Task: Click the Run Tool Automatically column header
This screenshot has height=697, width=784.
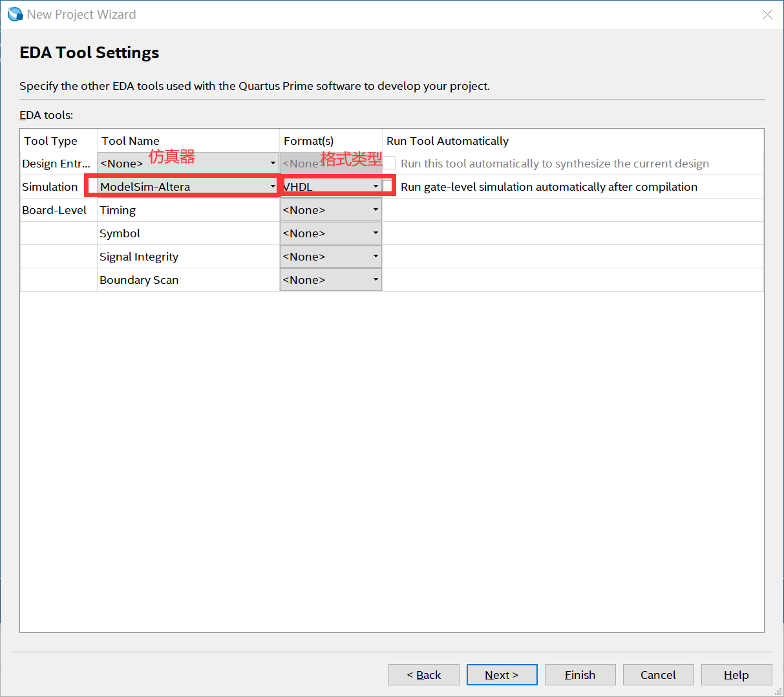Action: 447,141
